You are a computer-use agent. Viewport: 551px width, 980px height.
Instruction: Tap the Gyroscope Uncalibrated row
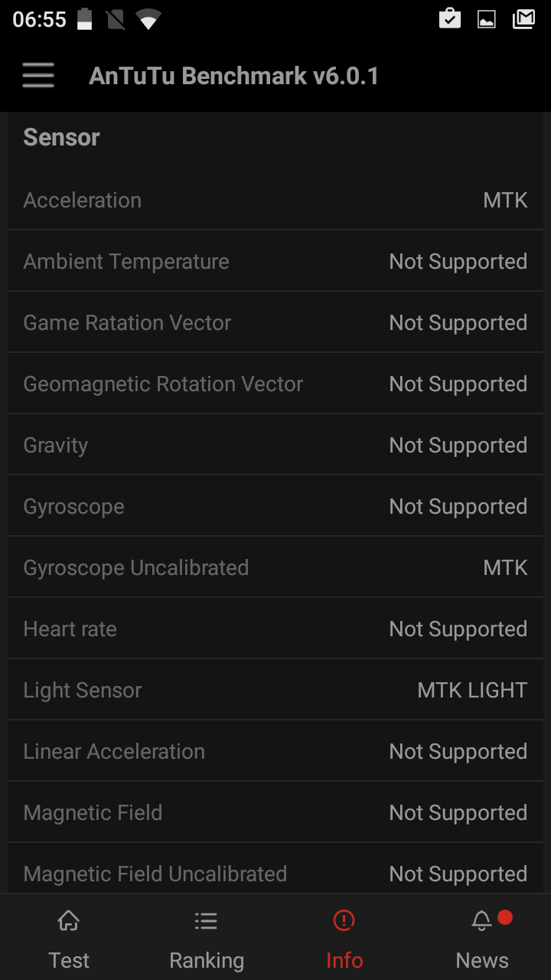(275, 567)
